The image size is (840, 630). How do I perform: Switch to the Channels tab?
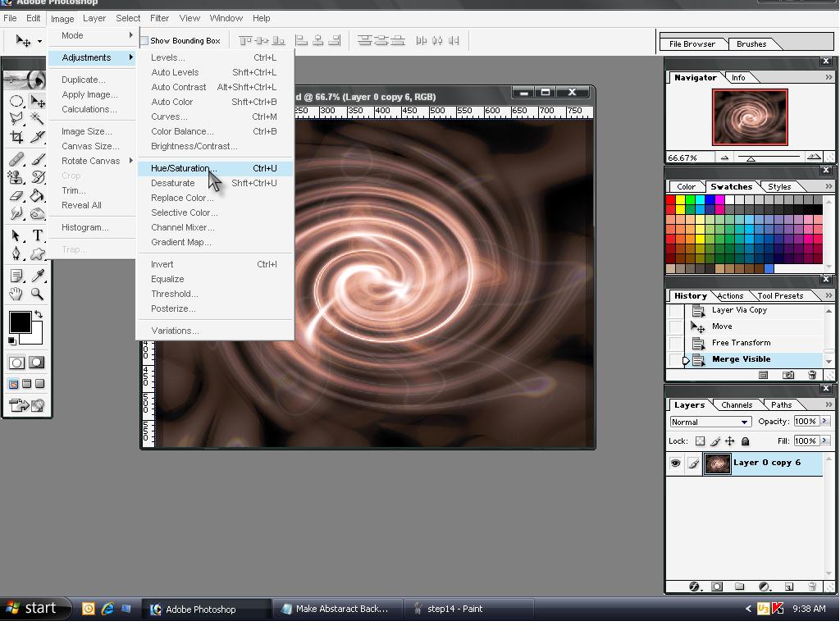tap(736, 405)
